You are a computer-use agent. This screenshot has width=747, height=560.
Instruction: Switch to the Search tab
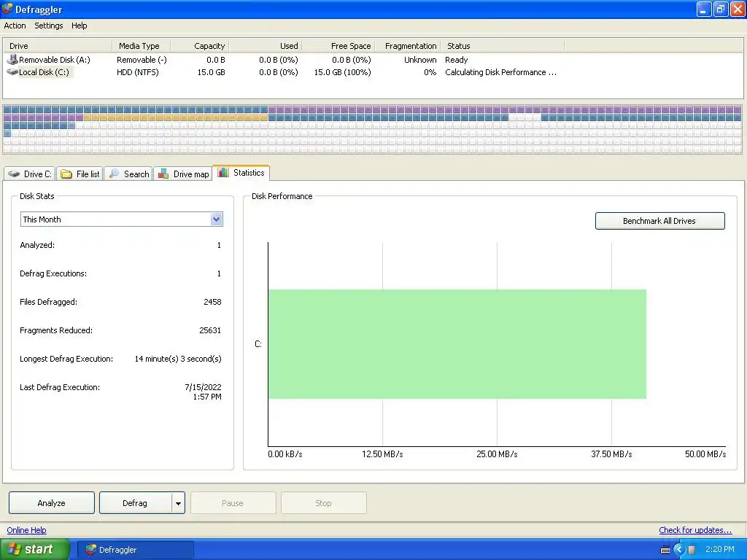pos(128,174)
